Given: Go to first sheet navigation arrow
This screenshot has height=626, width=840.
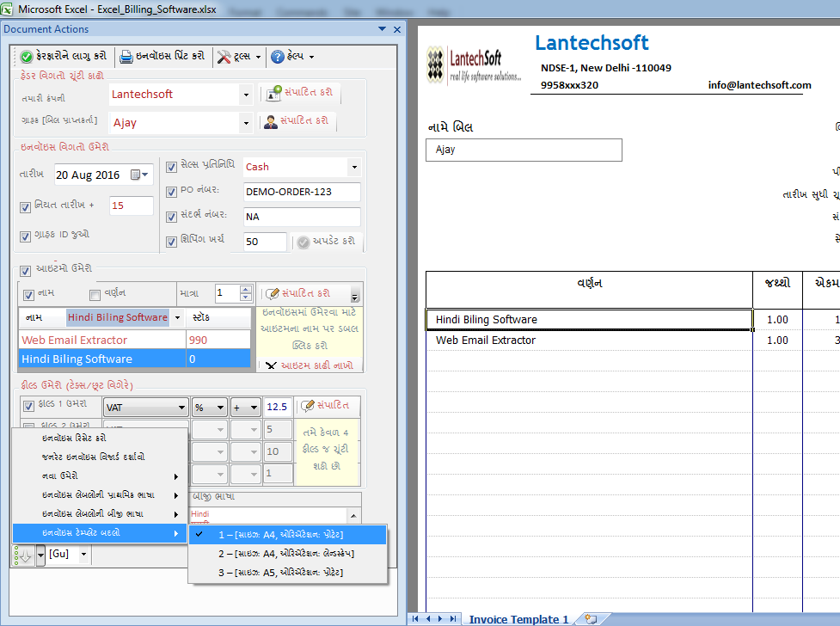Looking at the screenshot, I should click(415, 619).
